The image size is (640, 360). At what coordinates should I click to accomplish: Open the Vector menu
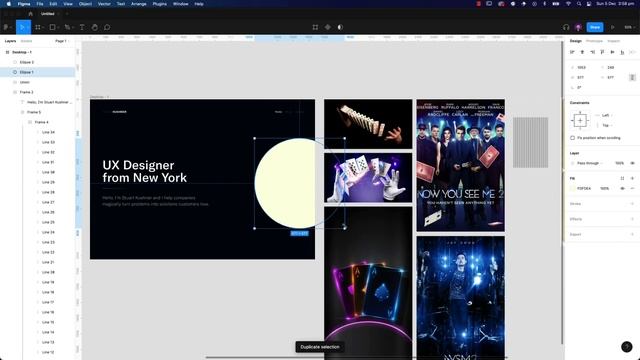coord(104,4)
